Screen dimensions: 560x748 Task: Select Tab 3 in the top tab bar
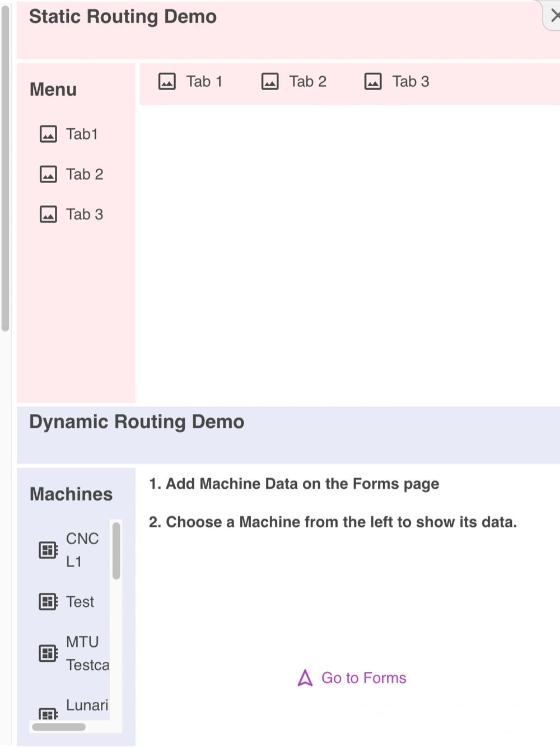click(x=410, y=82)
